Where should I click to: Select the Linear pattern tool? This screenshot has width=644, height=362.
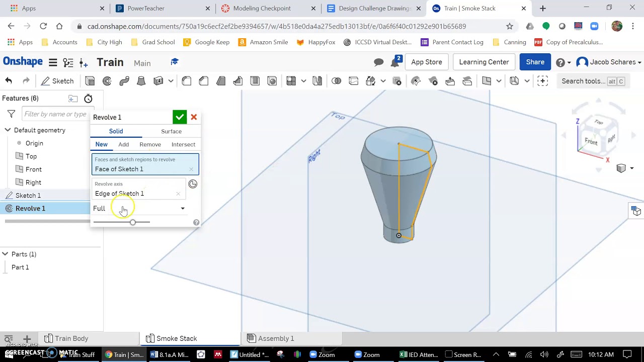[291, 81]
